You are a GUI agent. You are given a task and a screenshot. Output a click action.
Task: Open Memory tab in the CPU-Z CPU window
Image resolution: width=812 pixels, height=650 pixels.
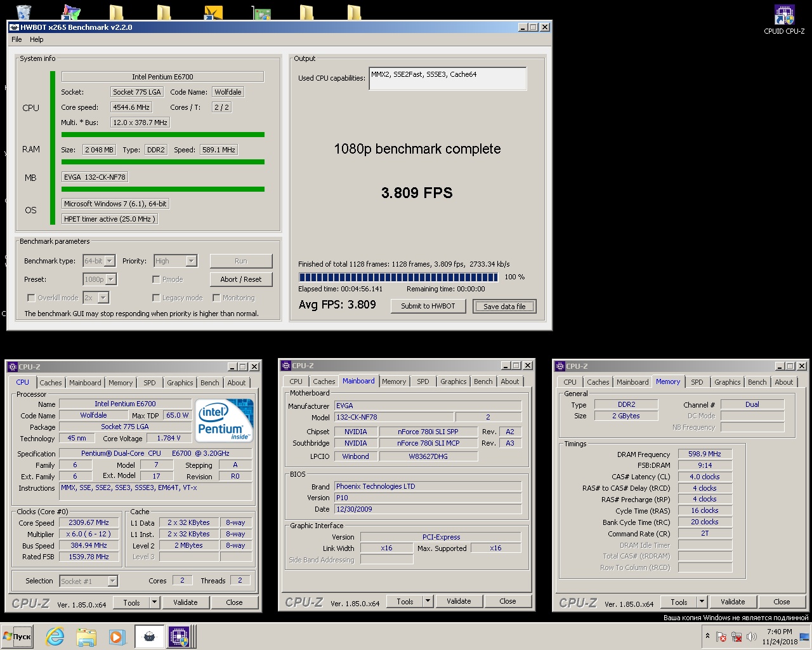pyautogui.click(x=121, y=383)
